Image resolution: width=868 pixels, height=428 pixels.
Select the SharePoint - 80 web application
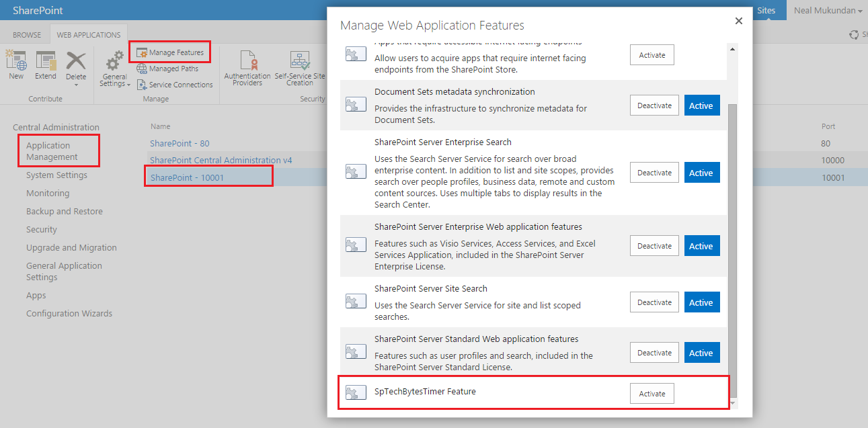(179, 143)
